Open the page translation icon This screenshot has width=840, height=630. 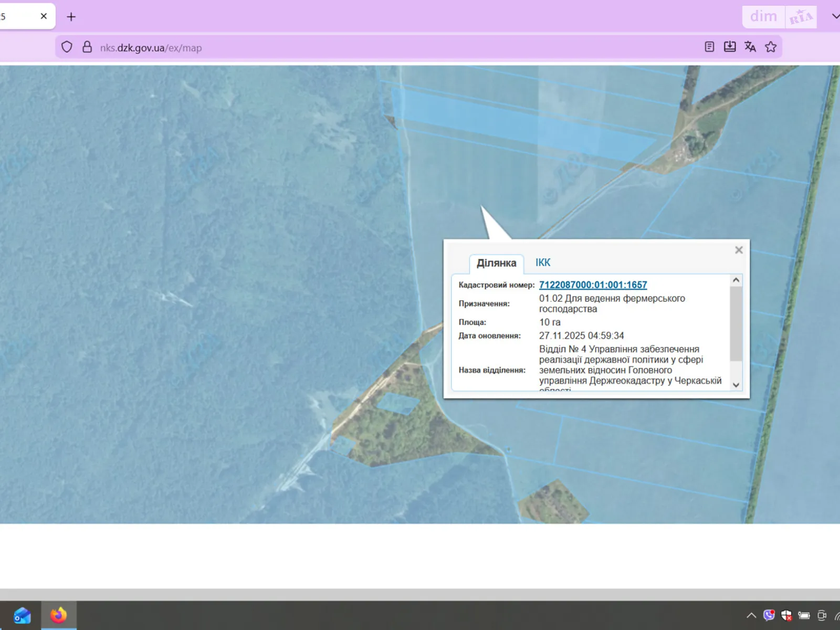(750, 47)
